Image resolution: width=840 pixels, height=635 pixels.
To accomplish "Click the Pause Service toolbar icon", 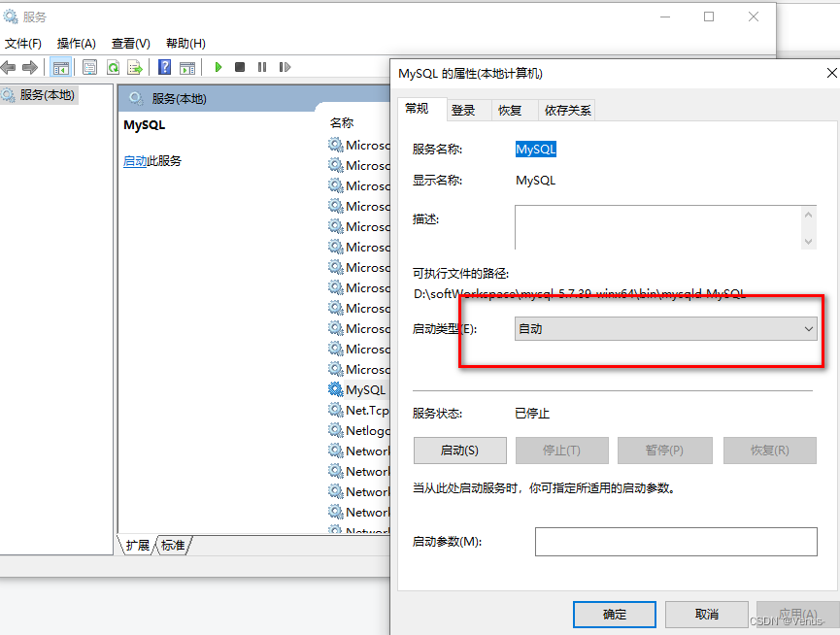I will click(x=262, y=67).
